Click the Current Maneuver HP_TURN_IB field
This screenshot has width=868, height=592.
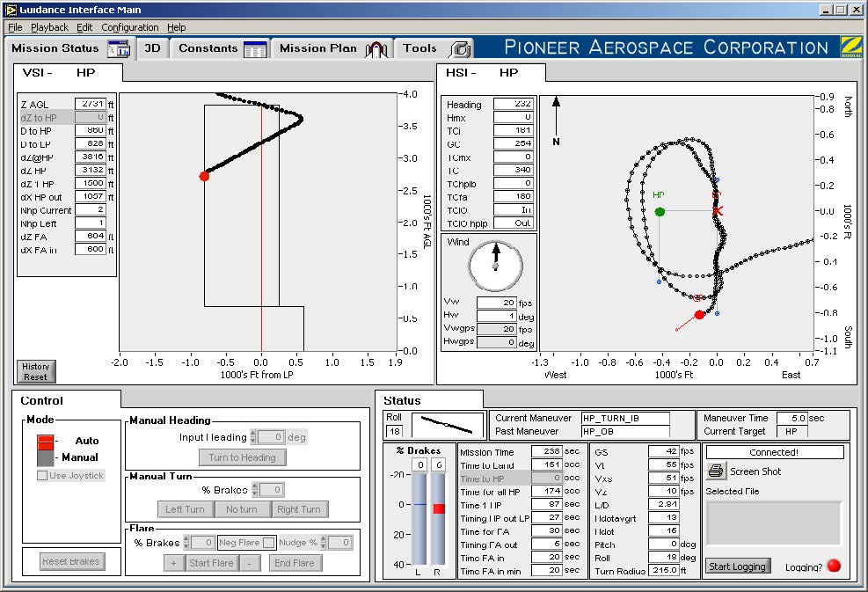pos(625,418)
